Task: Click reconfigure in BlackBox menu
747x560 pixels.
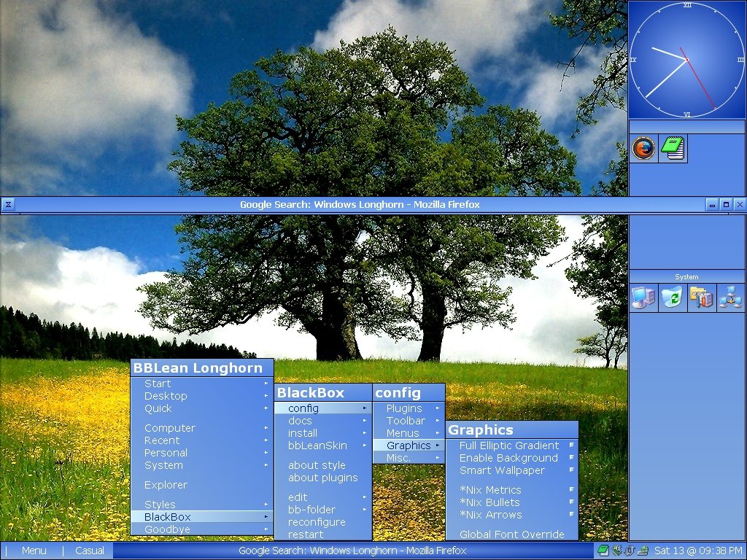Action: coord(323,521)
